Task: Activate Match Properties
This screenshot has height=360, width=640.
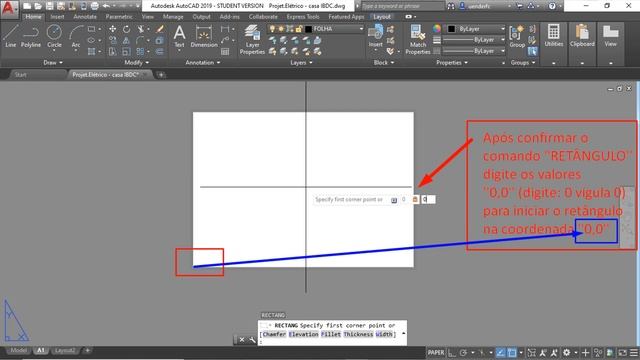Action: (418, 39)
